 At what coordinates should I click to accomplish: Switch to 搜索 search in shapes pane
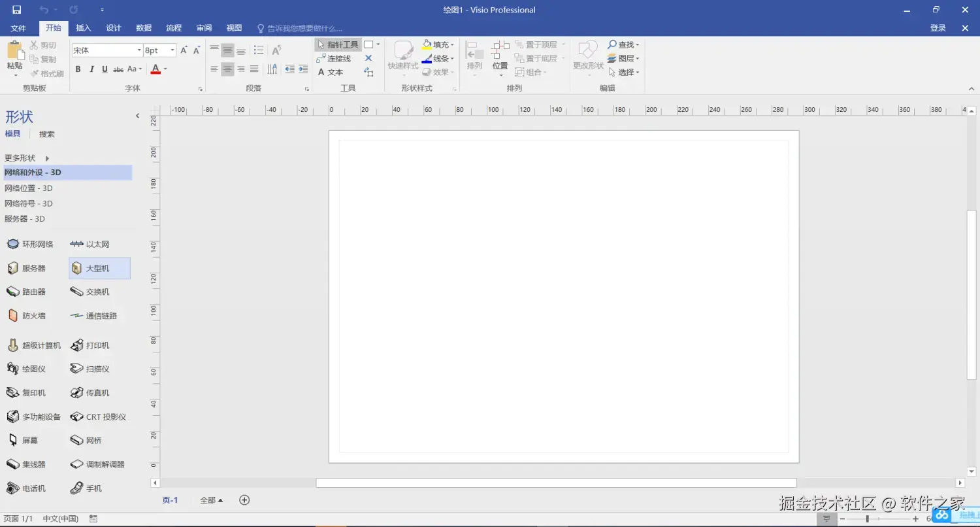pyautogui.click(x=47, y=134)
